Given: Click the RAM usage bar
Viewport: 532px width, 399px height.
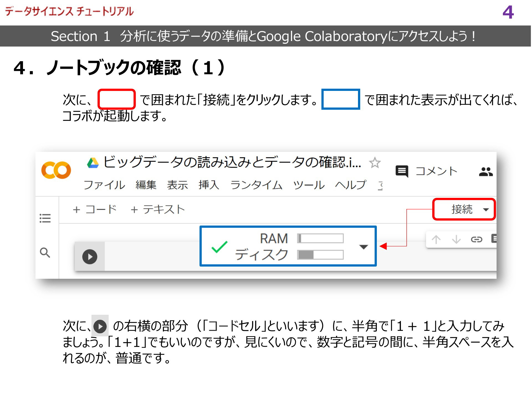Looking at the screenshot, I should [x=320, y=238].
